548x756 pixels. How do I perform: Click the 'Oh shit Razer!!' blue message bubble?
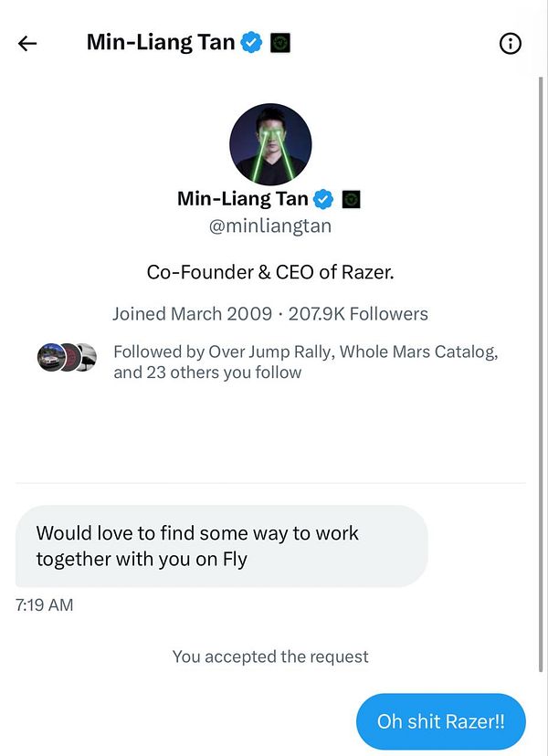[x=440, y=721]
